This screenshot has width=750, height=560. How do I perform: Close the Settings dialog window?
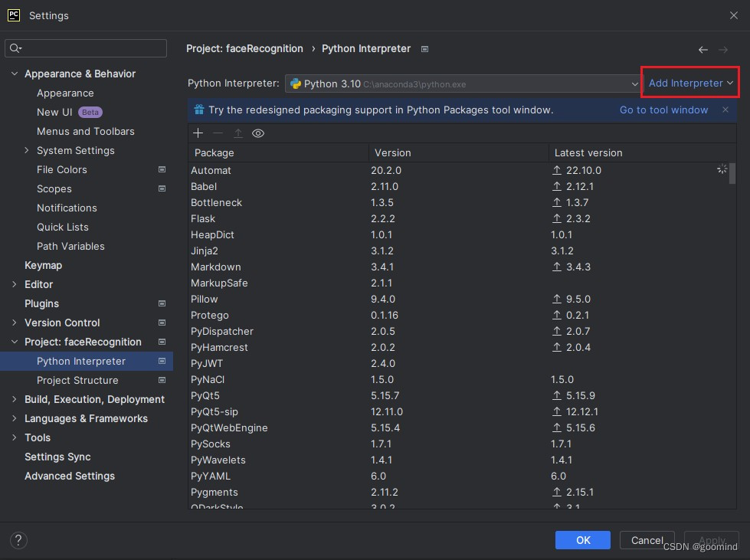click(x=734, y=15)
